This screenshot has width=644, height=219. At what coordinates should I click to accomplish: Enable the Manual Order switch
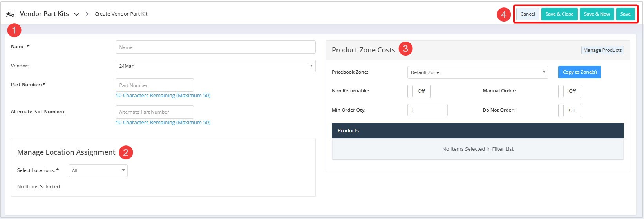pos(570,91)
